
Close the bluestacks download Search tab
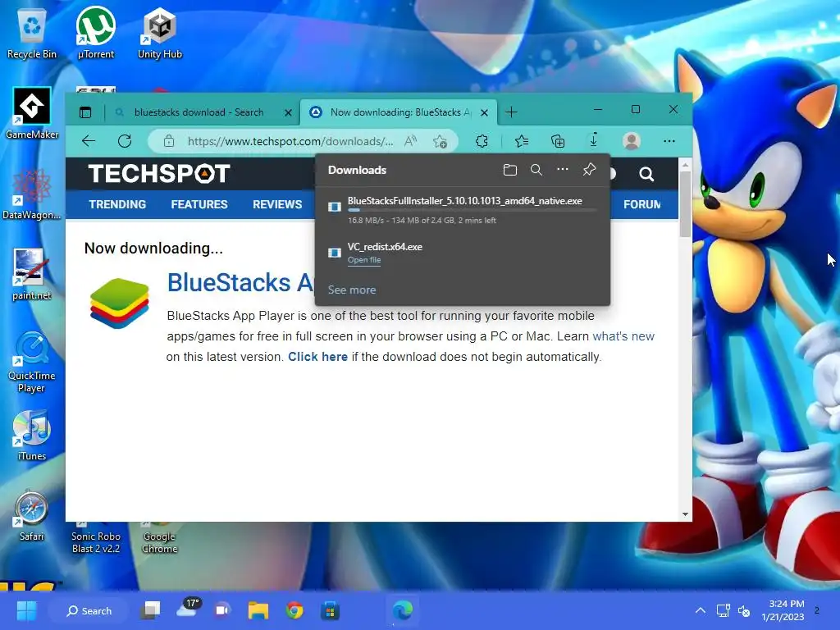288,112
